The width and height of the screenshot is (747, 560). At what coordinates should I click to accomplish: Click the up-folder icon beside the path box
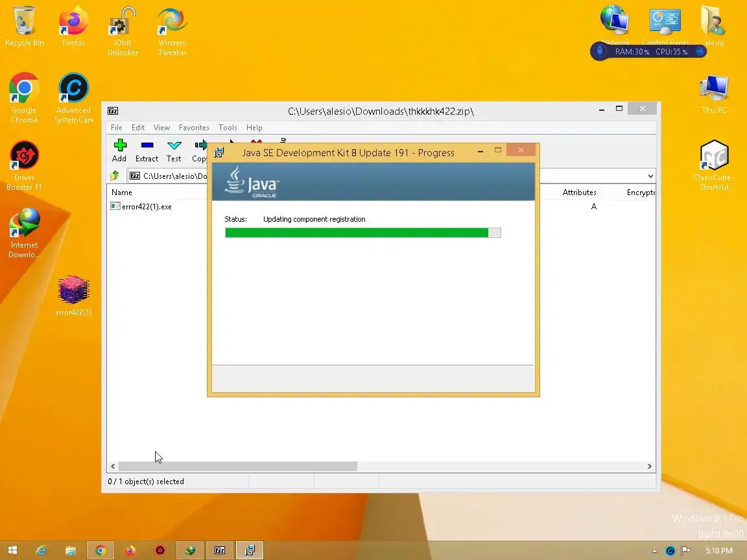tap(115, 176)
